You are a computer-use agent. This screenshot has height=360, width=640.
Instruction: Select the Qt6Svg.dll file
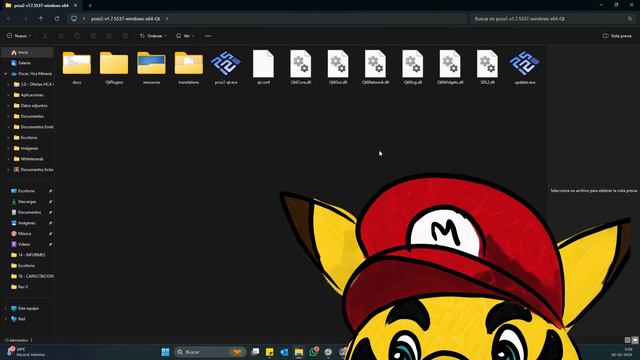412,67
